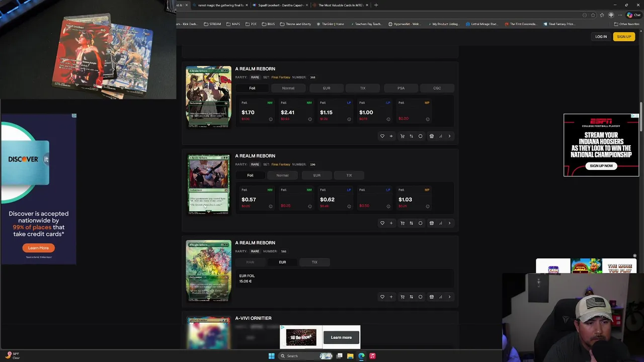644x362 pixels.
Task: Select EUR tab for card 196
Action: click(317, 175)
